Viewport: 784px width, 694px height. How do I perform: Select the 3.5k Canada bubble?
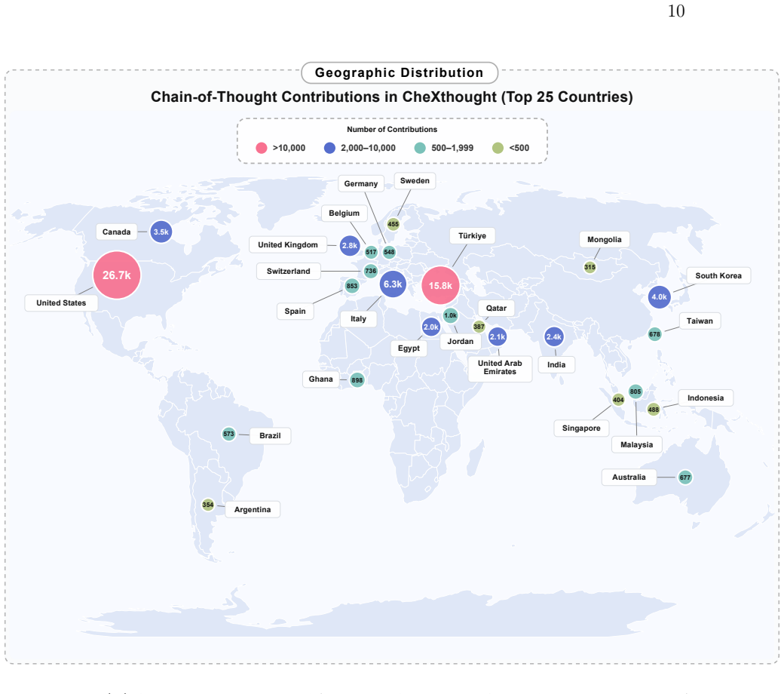tap(161, 232)
